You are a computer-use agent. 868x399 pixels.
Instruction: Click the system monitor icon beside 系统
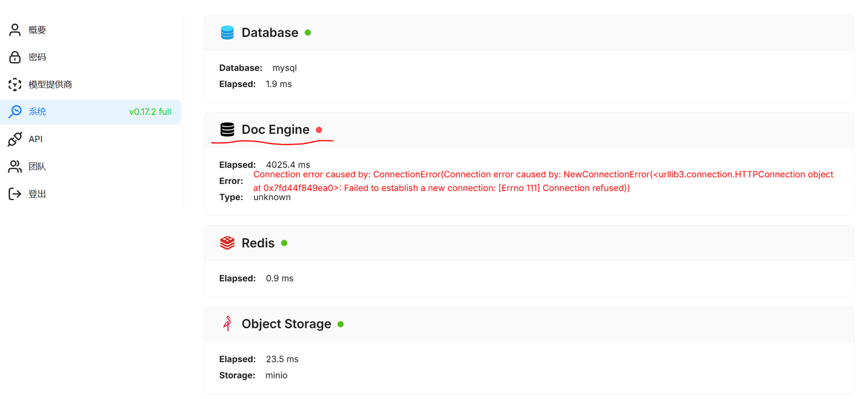[15, 112]
